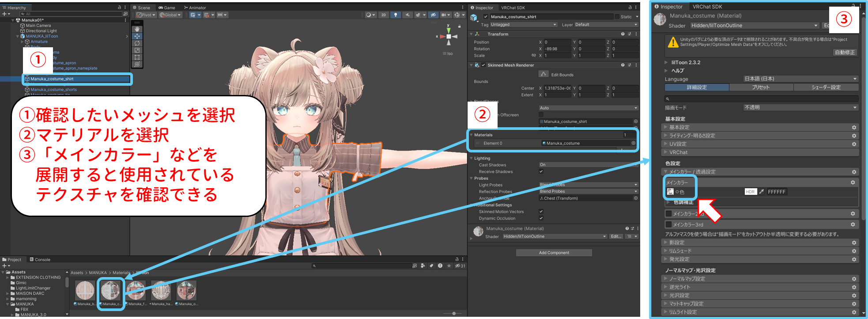This screenshot has width=868, height=319.
Task: Click the Edit Bounds icon button
Action: click(x=543, y=74)
